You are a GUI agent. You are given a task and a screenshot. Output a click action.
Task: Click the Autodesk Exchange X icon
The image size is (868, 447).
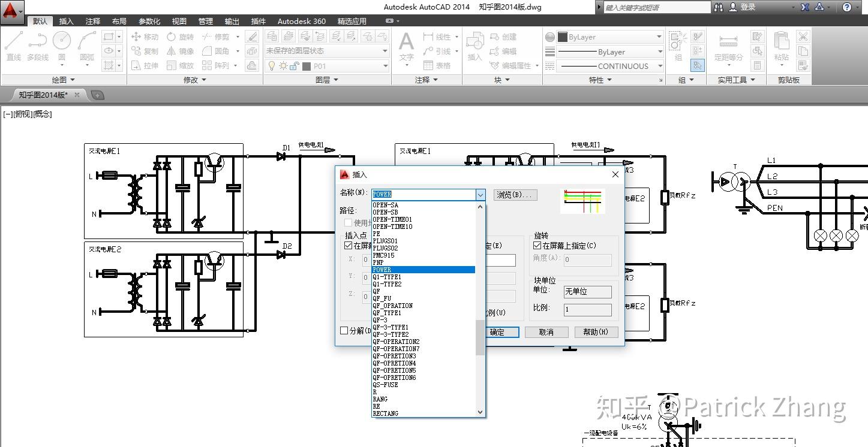805,7
